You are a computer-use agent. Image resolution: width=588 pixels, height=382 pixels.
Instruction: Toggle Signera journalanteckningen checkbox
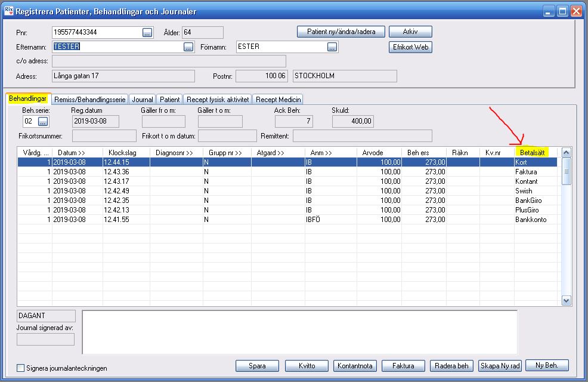coord(21,368)
